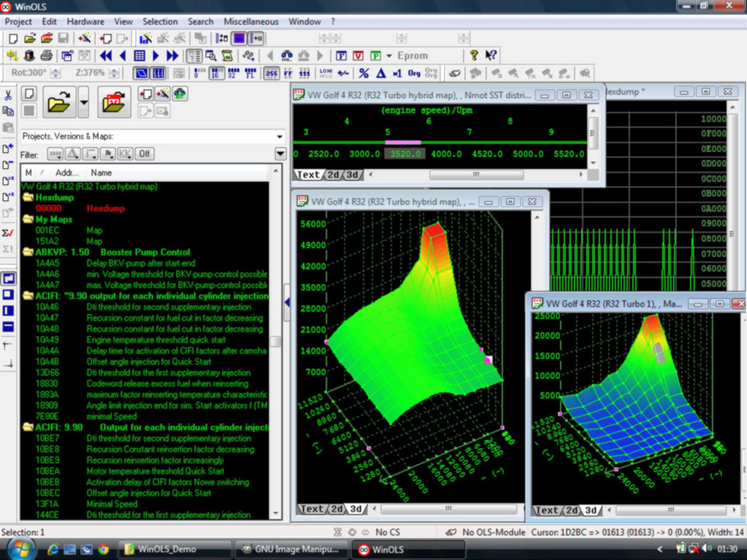Toggle binary 111 number format
The height and width of the screenshot is (560, 747).
[x=304, y=73]
